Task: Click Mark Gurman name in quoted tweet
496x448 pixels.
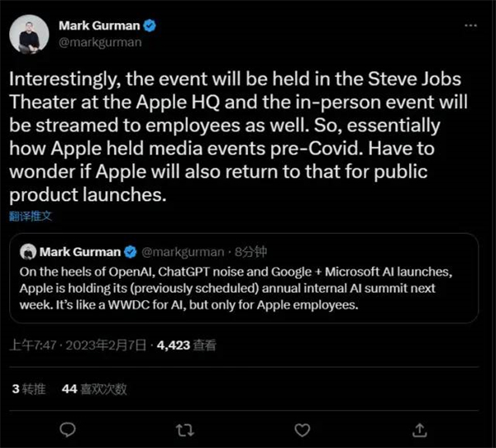Action: (80, 252)
